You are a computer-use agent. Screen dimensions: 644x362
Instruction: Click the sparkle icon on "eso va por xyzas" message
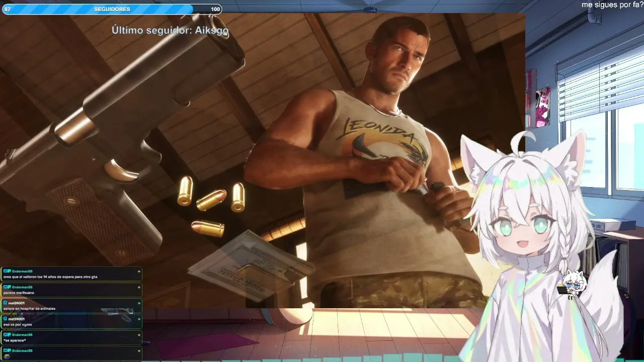pyautogui.click(x=139, y=319)
